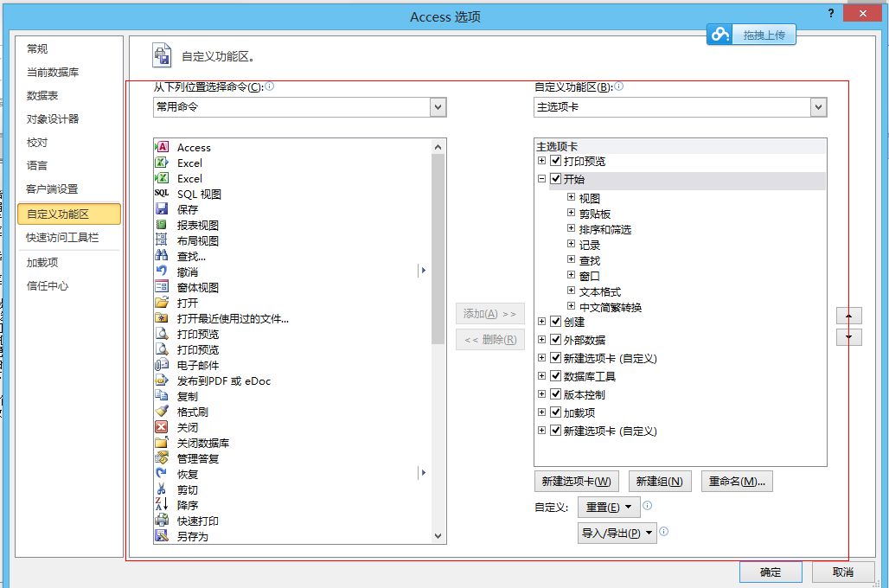Click the move up arrow button

848,316
